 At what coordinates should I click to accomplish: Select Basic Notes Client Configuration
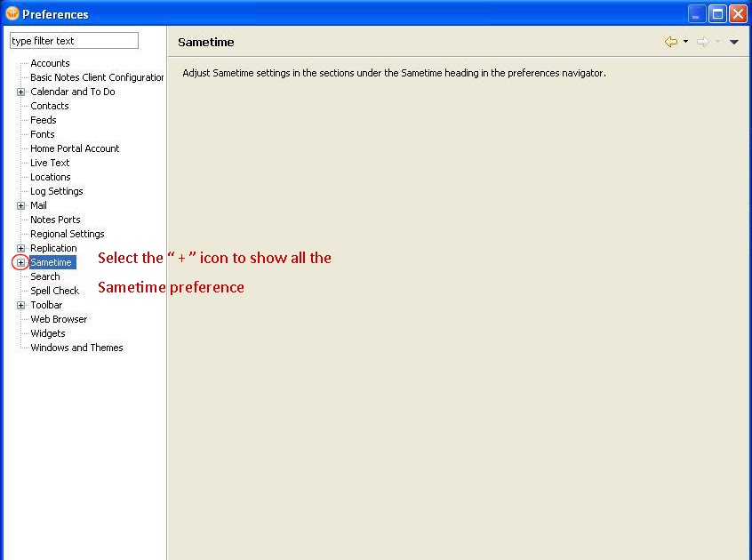click(x=97, y=77)
